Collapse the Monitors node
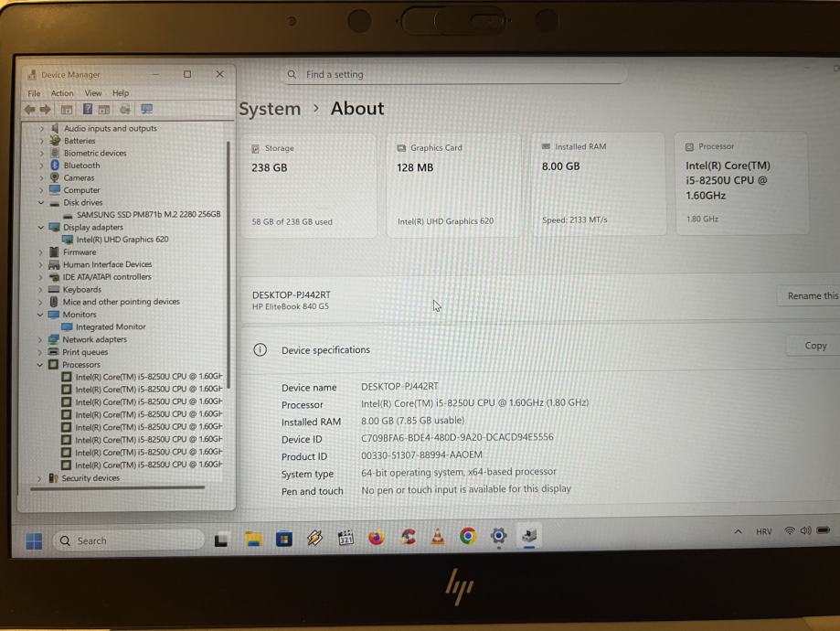 41,315
